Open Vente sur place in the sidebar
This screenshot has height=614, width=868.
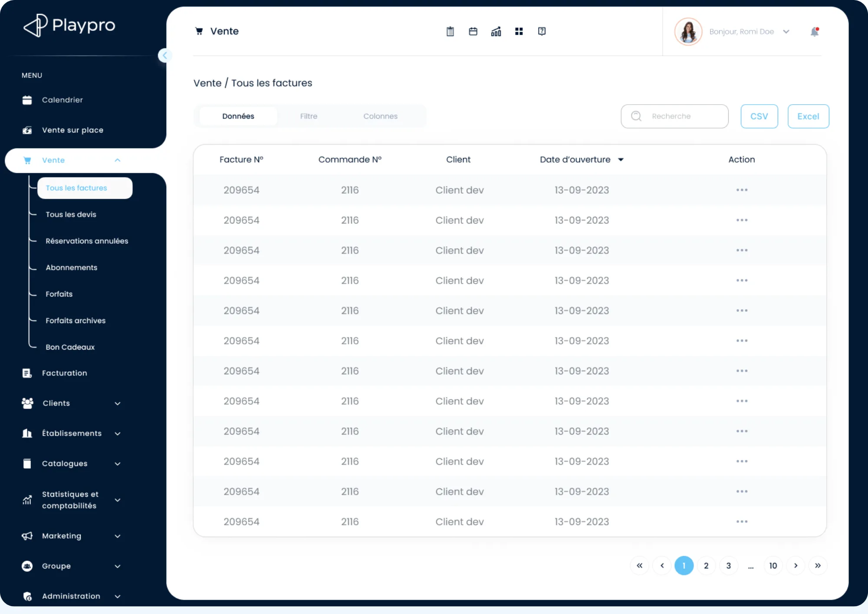[73, 130]
